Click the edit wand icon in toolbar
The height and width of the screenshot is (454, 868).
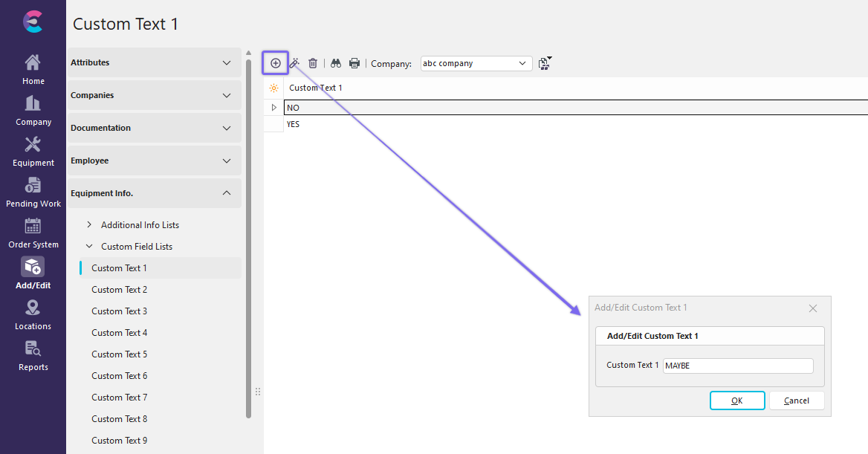click(294, 63)
